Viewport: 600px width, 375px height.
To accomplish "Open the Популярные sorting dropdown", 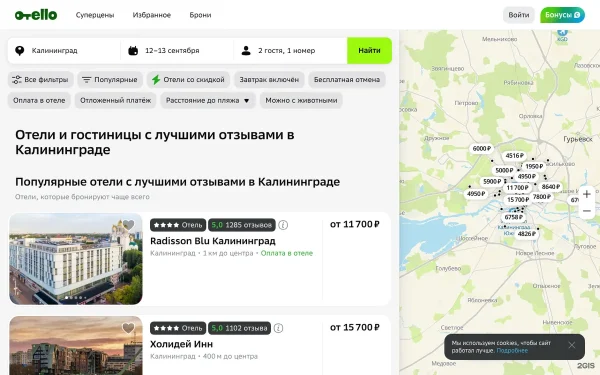I will point(110,80).
